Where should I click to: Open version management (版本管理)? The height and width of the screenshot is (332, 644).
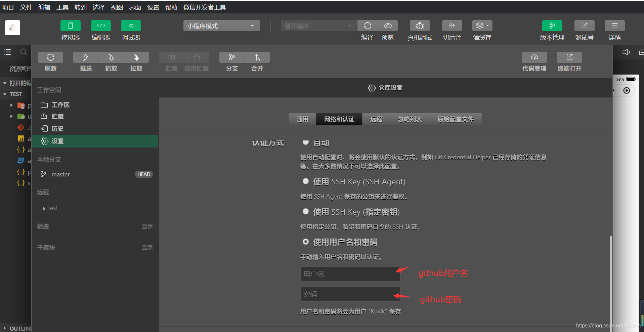[x=552, y=26]
